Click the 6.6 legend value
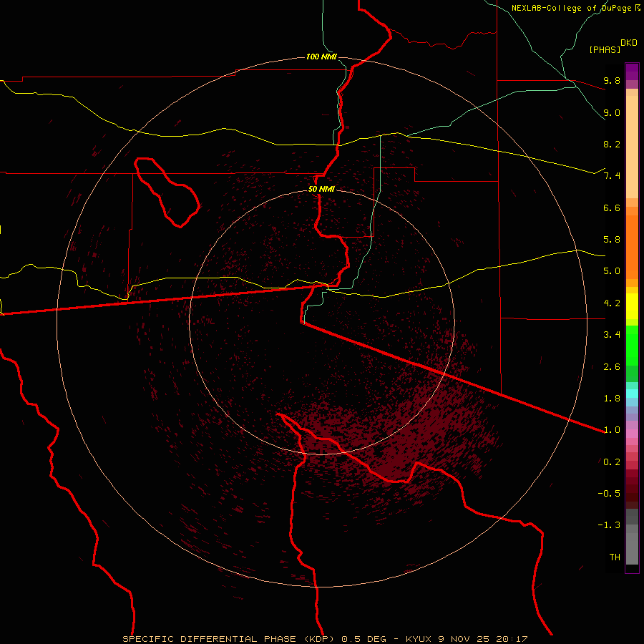Viewport: 644px width, 644px height. 612,208
